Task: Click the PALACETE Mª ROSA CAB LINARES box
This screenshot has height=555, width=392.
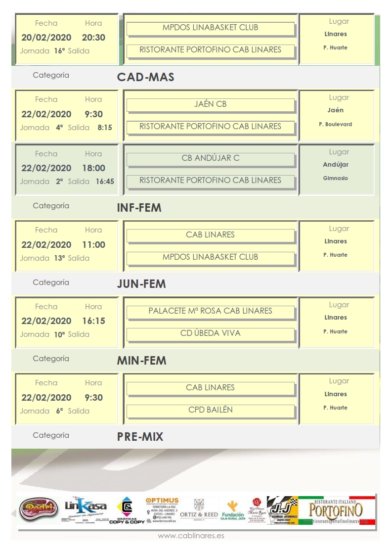Action: [x=210, y=311]
